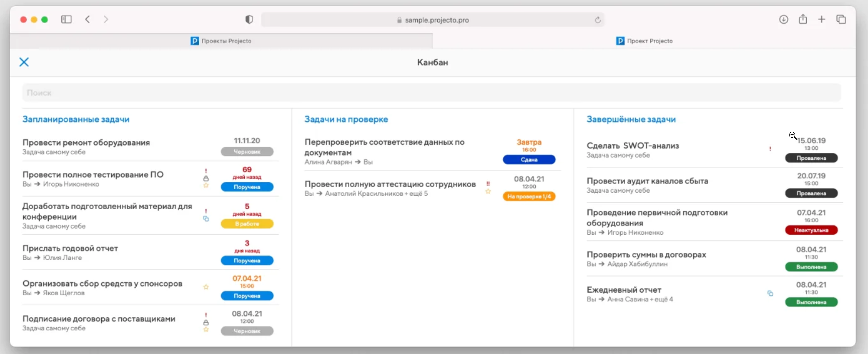This screenshot has width=868, height=354.
Task: Click the "На проверке 1/4" progress badge
Action: pos(529,197)
